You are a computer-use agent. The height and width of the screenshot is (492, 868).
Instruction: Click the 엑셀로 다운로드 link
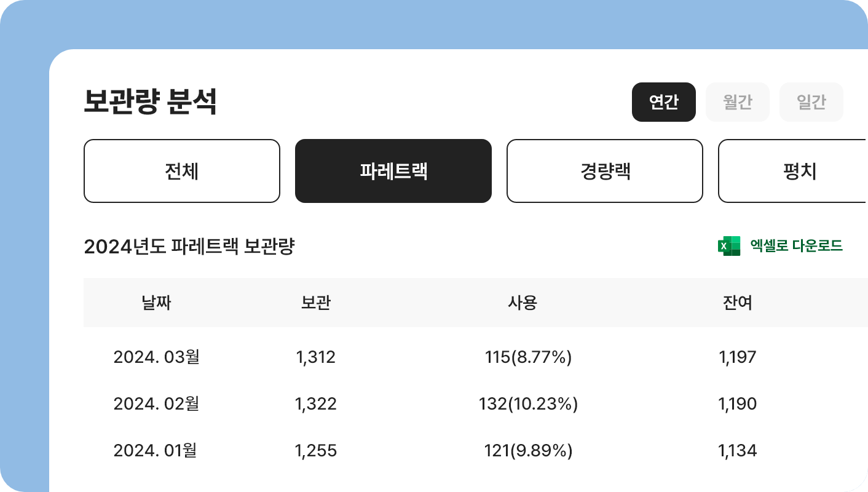(x=796, y=246)
